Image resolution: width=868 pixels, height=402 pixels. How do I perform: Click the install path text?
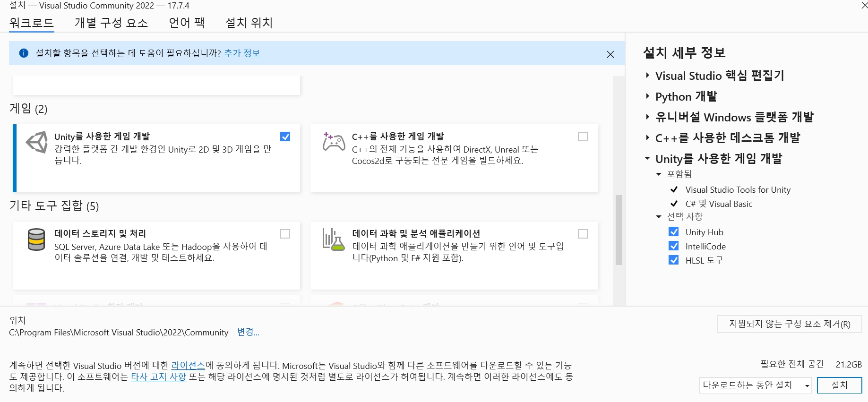pyautogui.click(x=119, y=333)
